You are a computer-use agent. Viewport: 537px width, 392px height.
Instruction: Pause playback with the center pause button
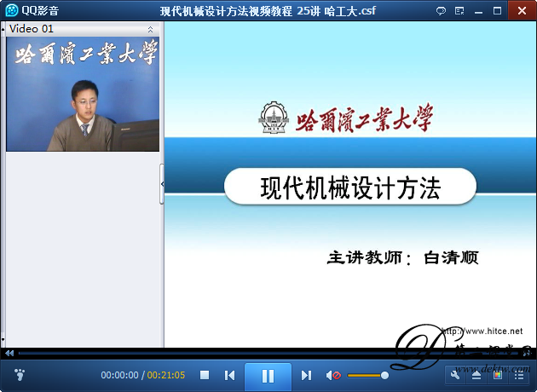click(x=268, y=376)
